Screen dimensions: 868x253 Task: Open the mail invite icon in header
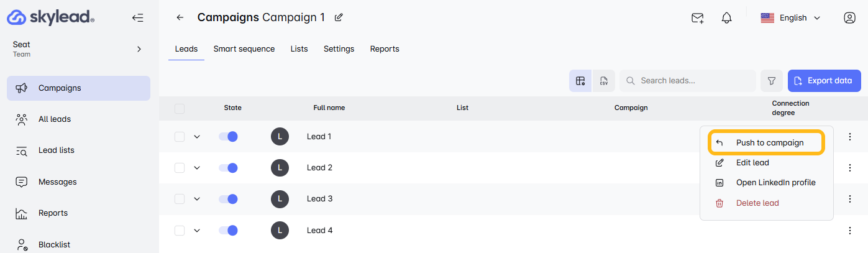point(697,18)
